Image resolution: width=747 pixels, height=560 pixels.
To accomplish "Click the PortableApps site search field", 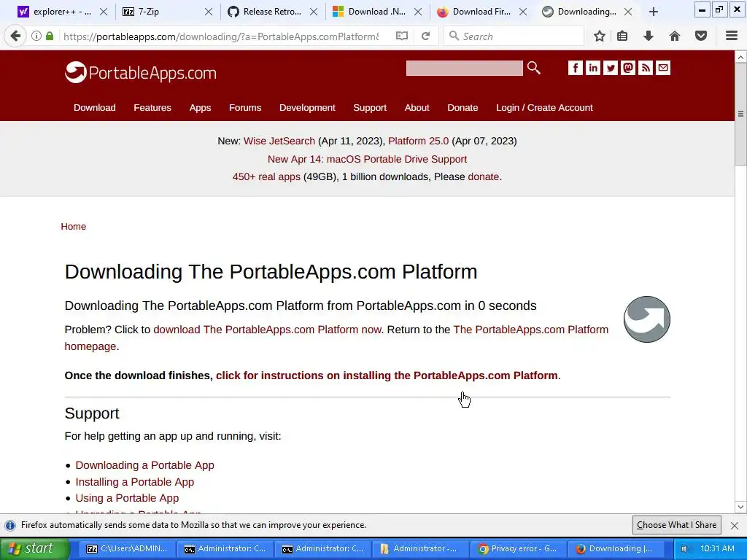I will [x=464, y=68].
